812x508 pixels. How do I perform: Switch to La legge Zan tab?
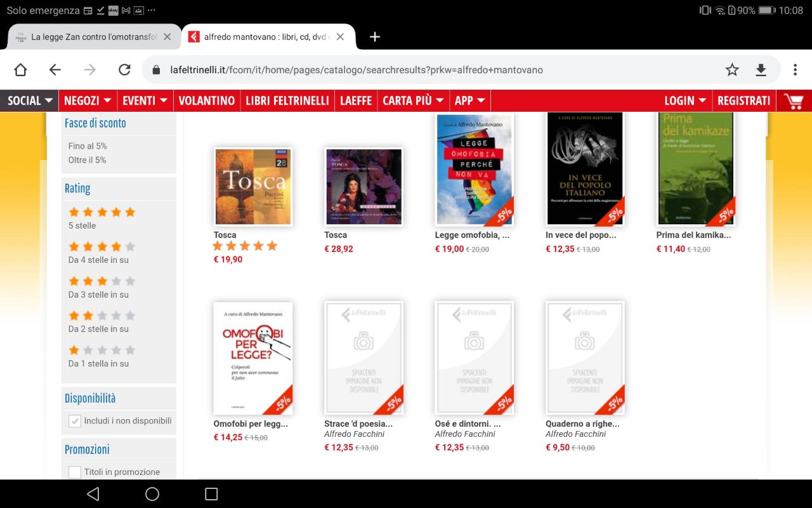pos(93,37)
